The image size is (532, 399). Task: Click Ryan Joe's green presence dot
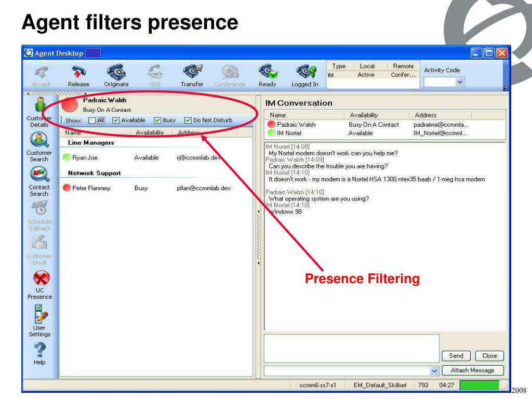click(67, 157)
